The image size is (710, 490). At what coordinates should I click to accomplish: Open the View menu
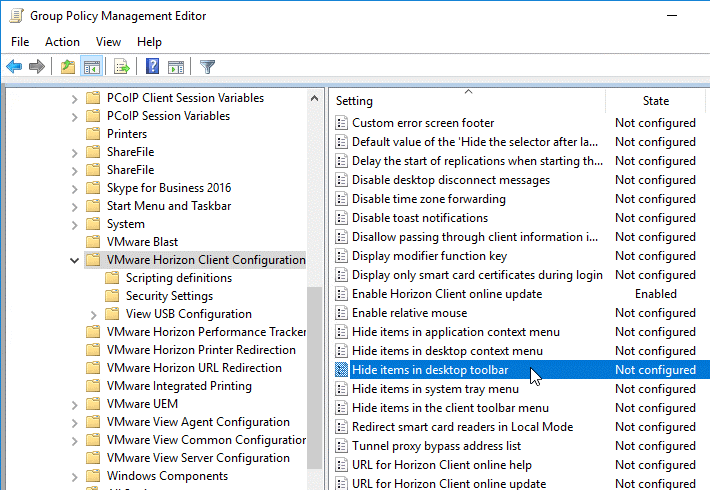108,42
